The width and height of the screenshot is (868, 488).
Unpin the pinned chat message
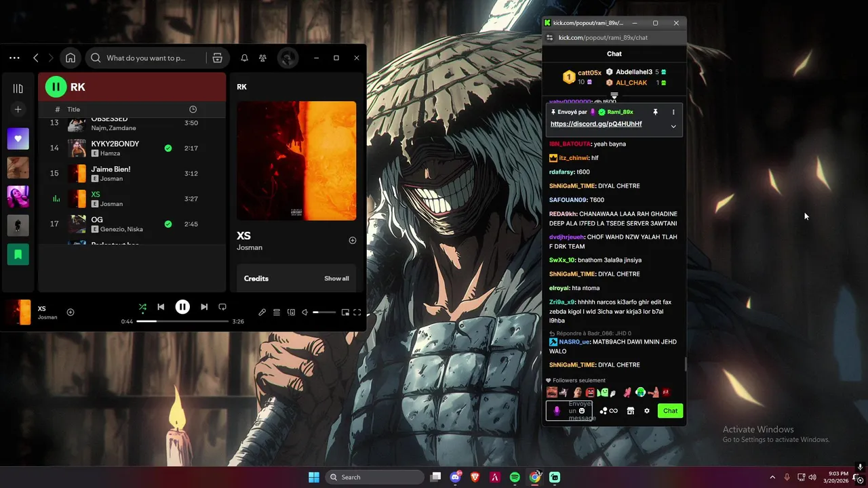pyautogui.click(x=655, y=112)
